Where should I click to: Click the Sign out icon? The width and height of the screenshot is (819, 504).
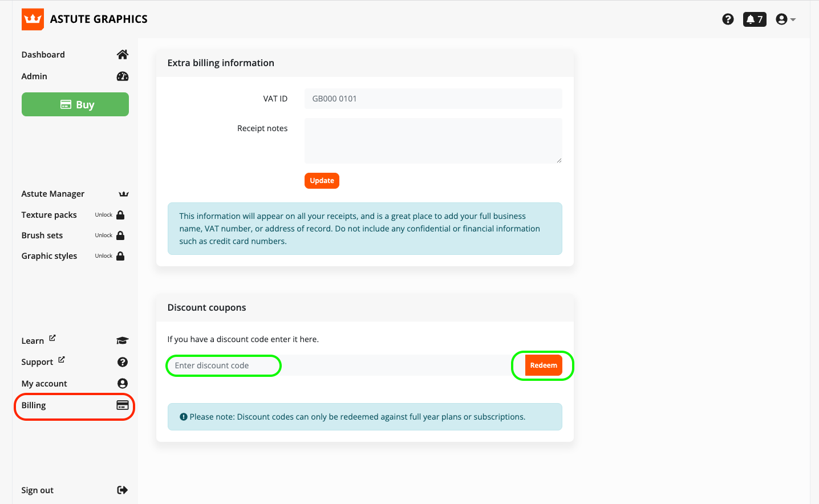coord(122,490)
